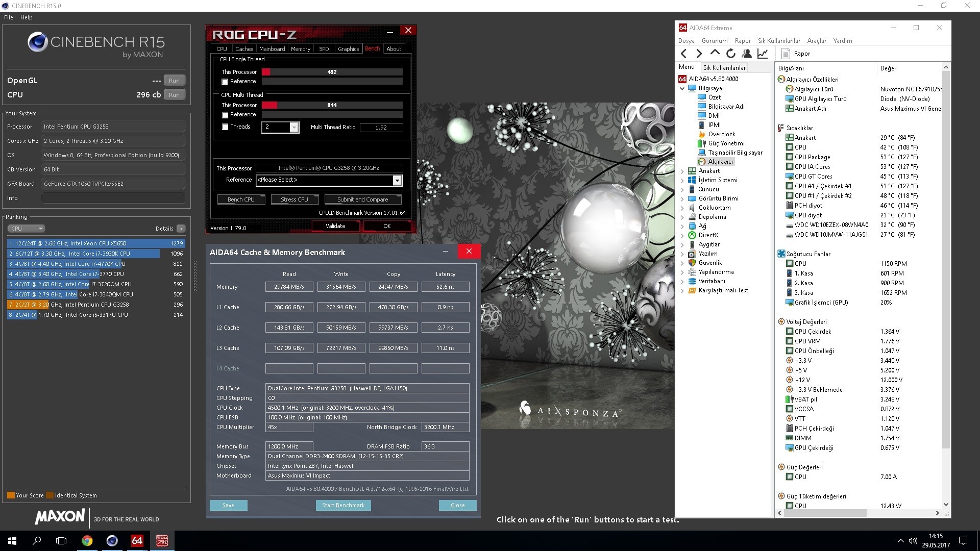Viewport: 980px width, 551px height.
Task: Toggle Multi Thread Reference checkbox in CPU-Z
Action: [225, 115]
